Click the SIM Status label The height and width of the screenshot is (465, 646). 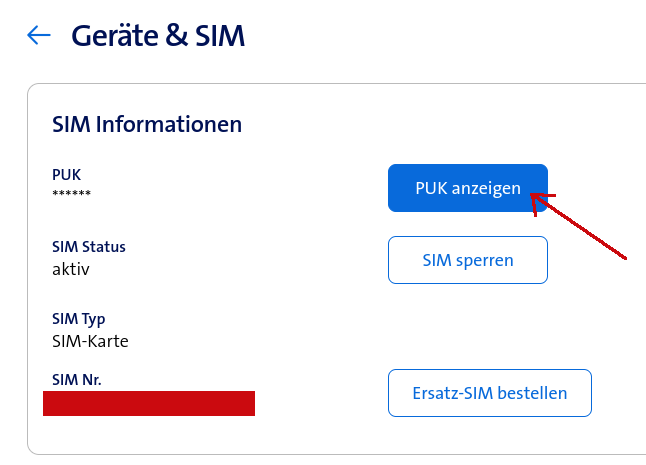coord(89,247)
